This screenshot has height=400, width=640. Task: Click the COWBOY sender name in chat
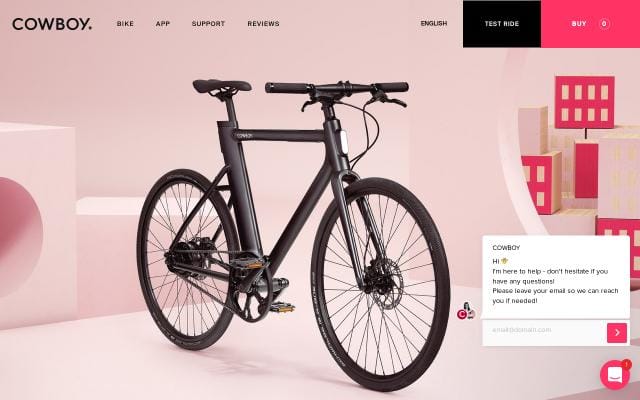506,248
